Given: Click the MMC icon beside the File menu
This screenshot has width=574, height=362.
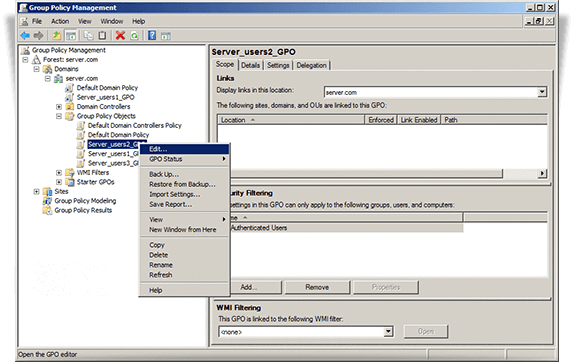Looking at the screenshot, I should [24, 21].
